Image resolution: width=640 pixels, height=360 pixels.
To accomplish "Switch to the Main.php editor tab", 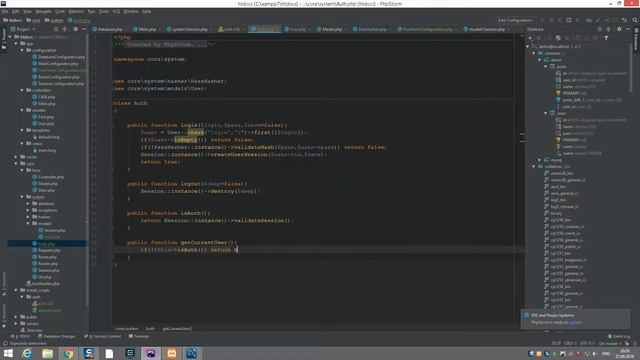I will [x=145, y=29].
